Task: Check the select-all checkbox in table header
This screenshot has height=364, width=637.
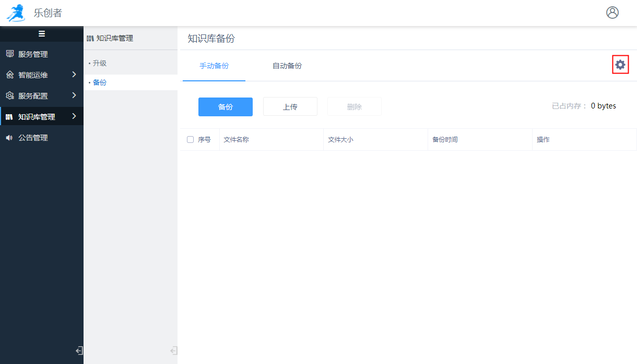Action: pos(191,139)
